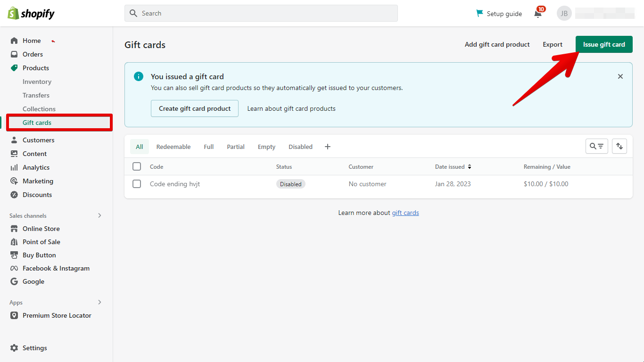
Task: Expand the Sales channels section chevron
Action: click(x=99, y=215)
